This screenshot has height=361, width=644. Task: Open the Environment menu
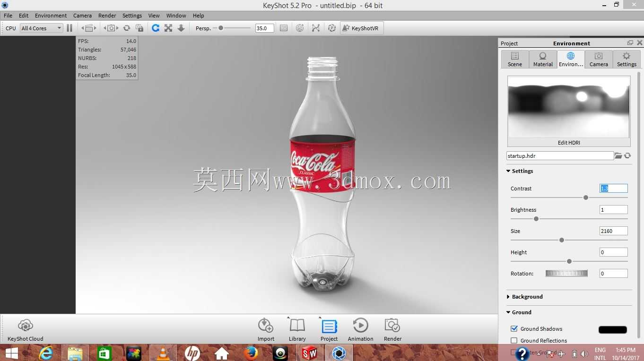pos(51,16)
